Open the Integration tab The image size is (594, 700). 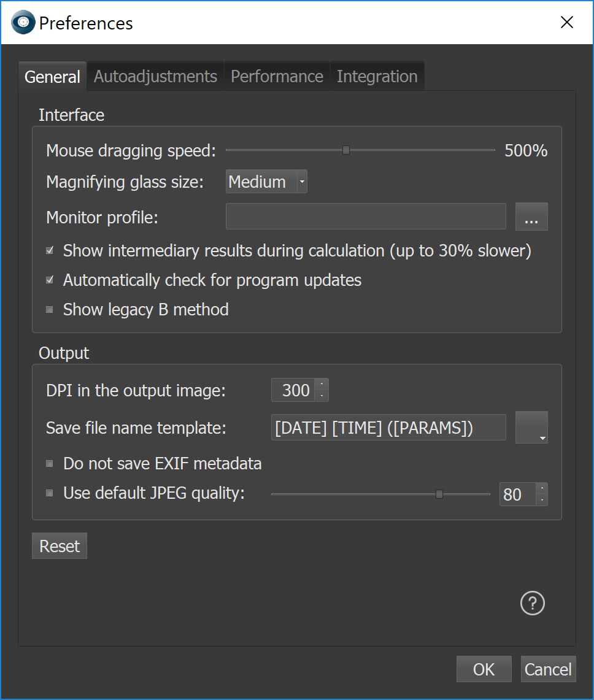coord(377,76)
